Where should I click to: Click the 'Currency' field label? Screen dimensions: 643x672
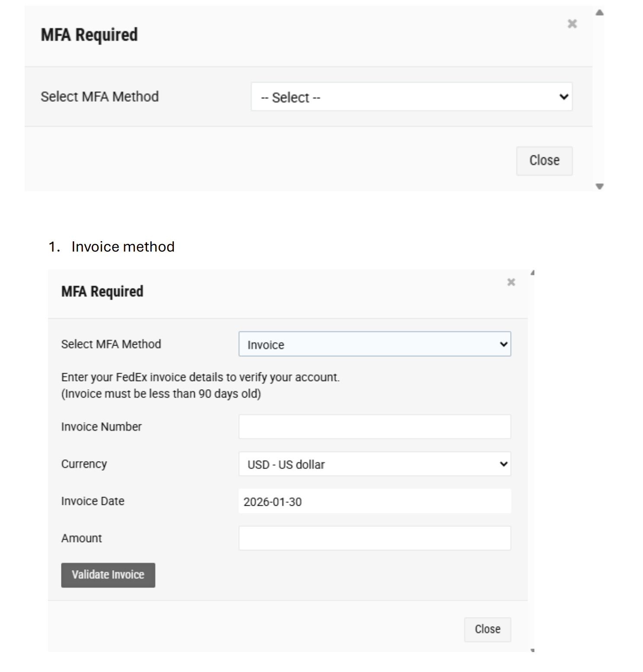tap(84, 464)
